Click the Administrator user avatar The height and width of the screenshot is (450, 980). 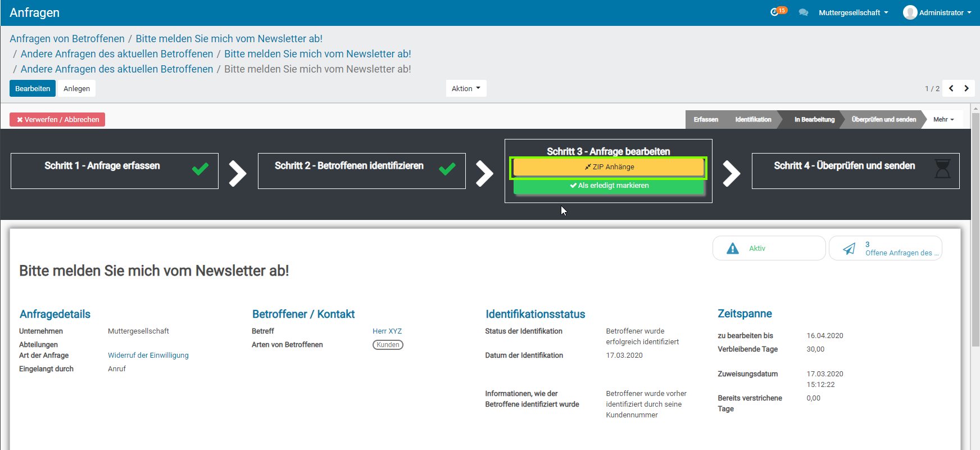click(x=910, y=12)
